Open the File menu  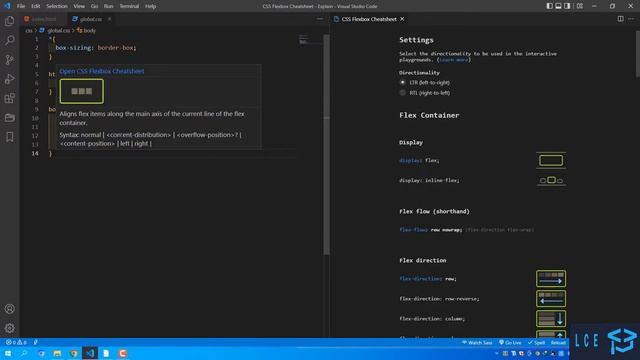tap(21, 6)
